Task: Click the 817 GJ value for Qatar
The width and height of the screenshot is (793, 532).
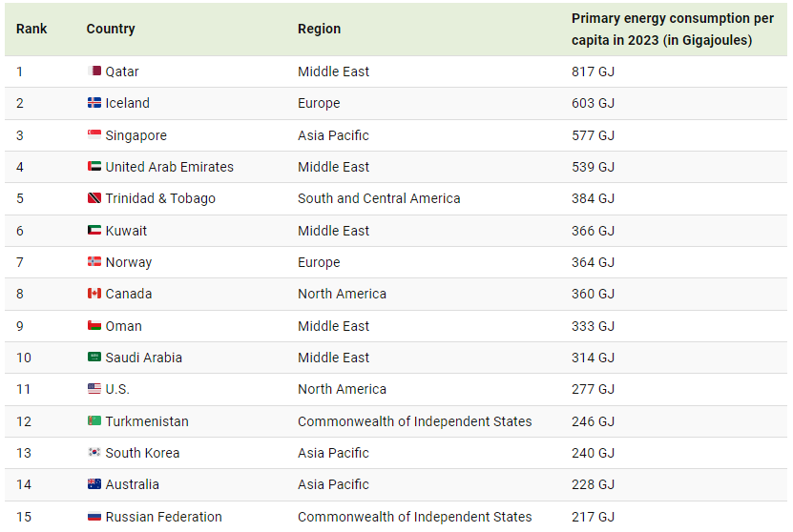Action: (593, 72)
